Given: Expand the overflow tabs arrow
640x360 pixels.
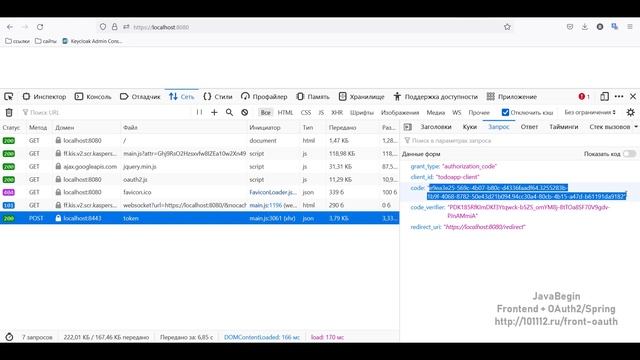Looking at the screenshot, I should point(636,127).
